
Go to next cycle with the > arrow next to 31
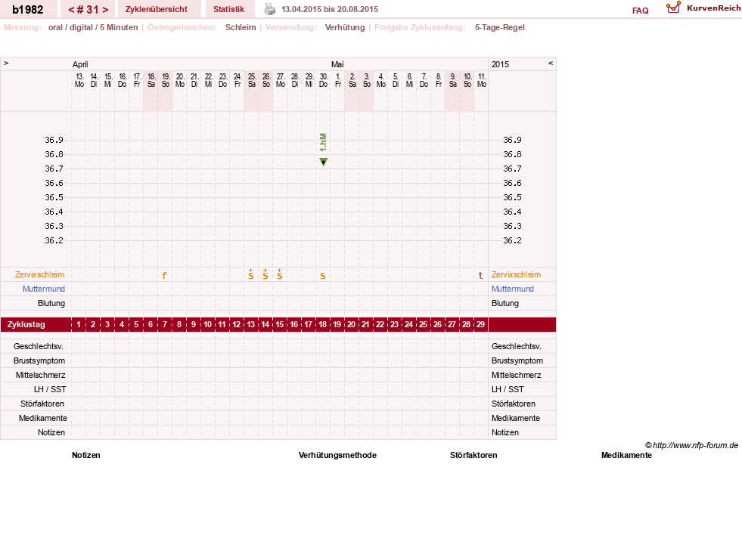(x=105, y=10)
